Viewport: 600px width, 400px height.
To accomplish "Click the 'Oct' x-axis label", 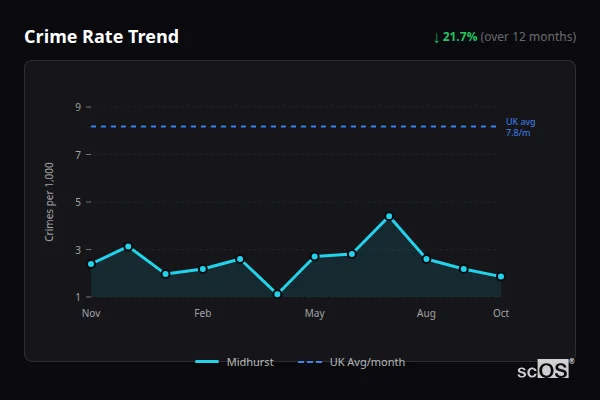I will tap(501, 313).
